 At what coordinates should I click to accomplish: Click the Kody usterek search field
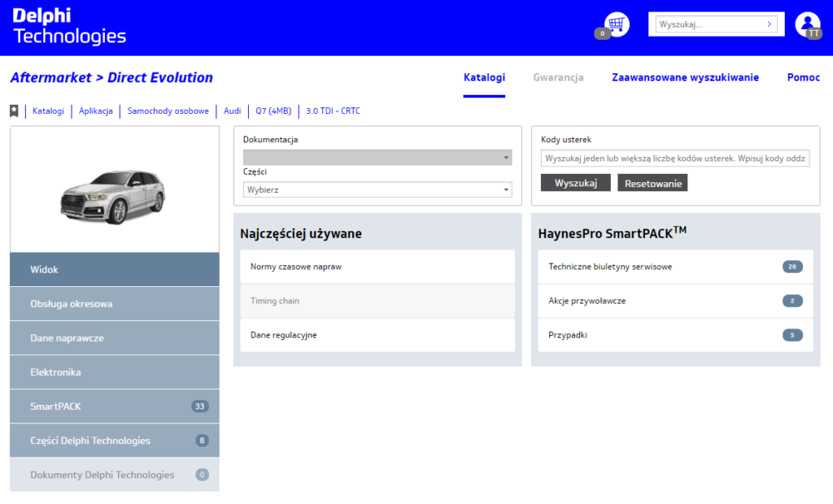click(675, 159)
